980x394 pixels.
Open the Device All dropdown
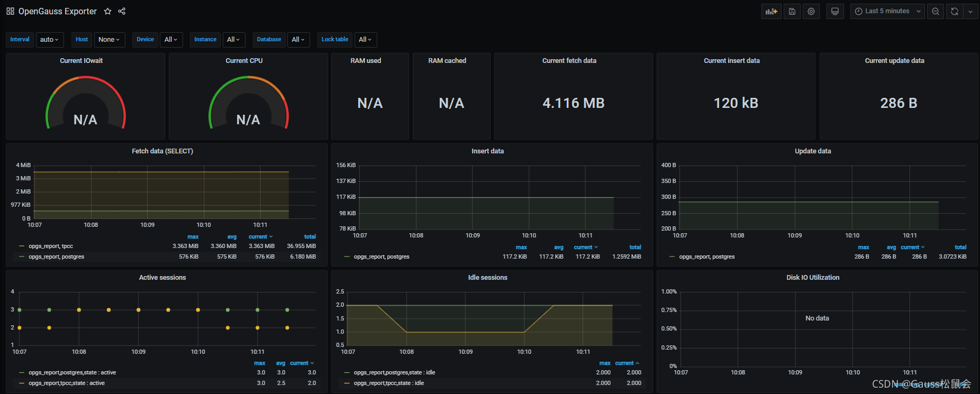point(171,40)
